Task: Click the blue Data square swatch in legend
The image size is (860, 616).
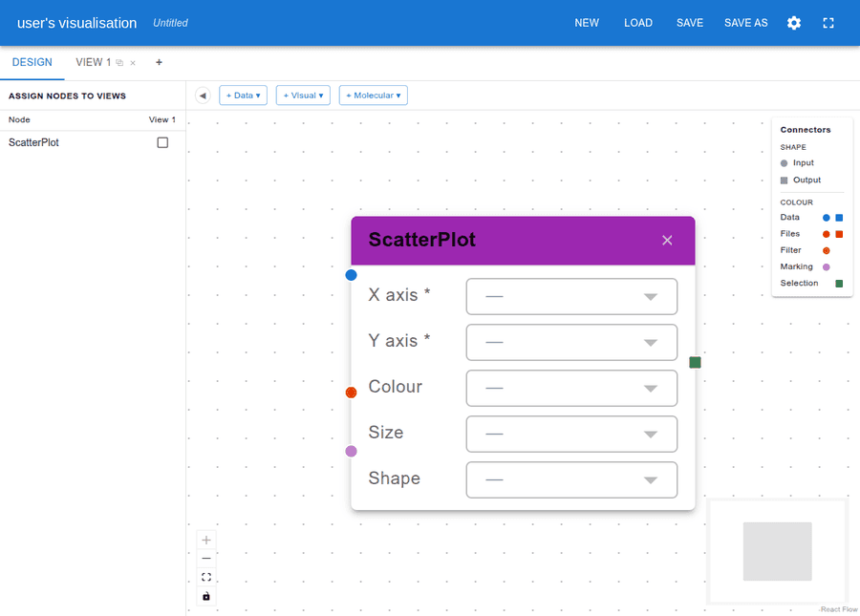Action: [x=839, y=218]
